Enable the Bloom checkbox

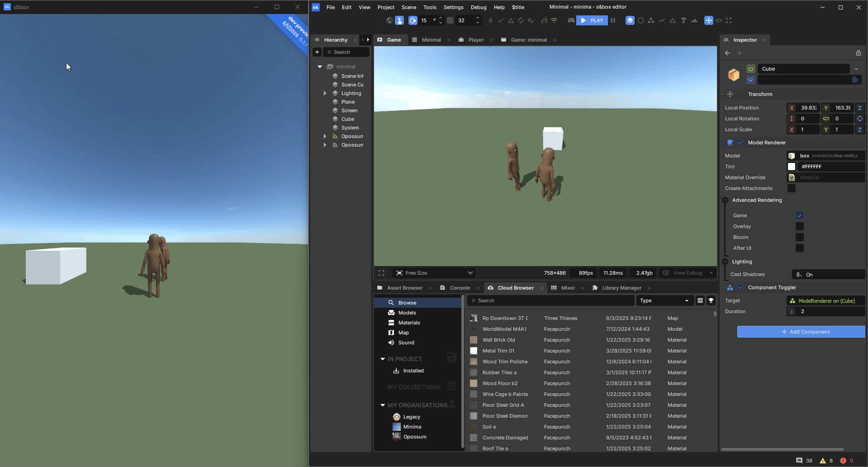pyautogui.click(x=800, y=237)
